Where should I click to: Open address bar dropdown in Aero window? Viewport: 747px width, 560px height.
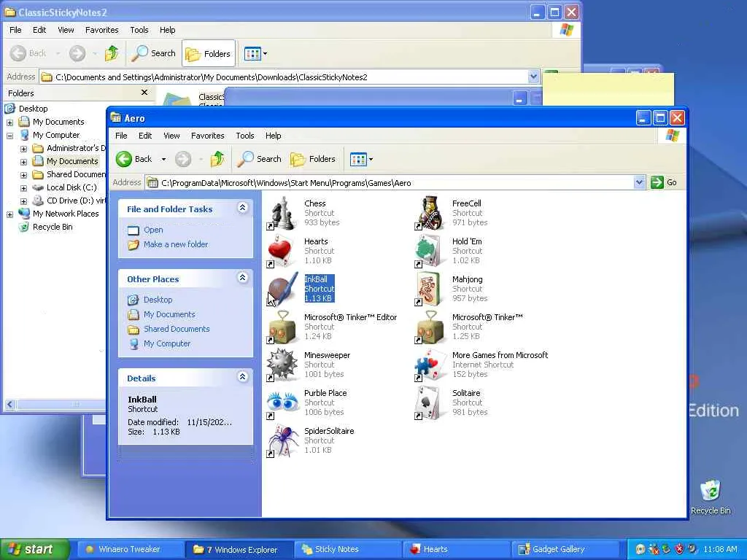point(639,182)
